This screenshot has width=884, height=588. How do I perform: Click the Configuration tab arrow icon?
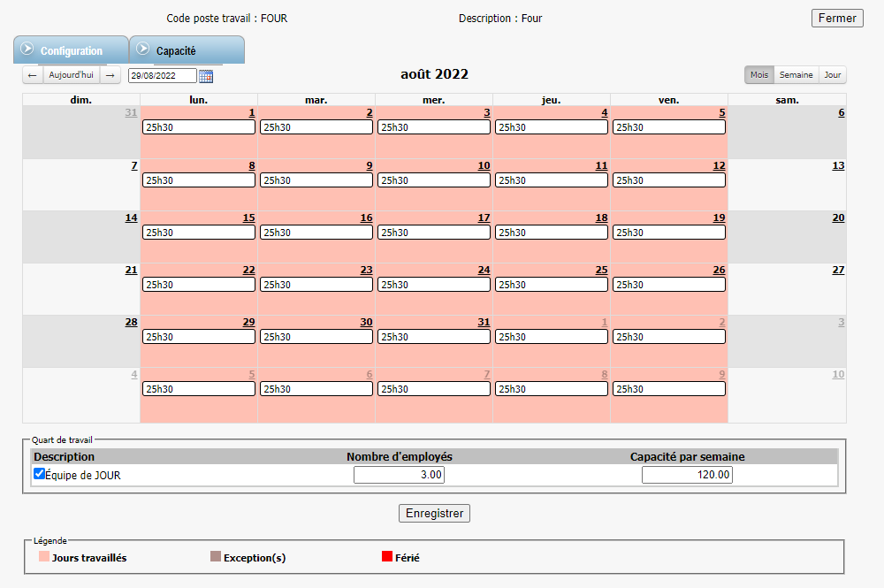coord(27,49)
